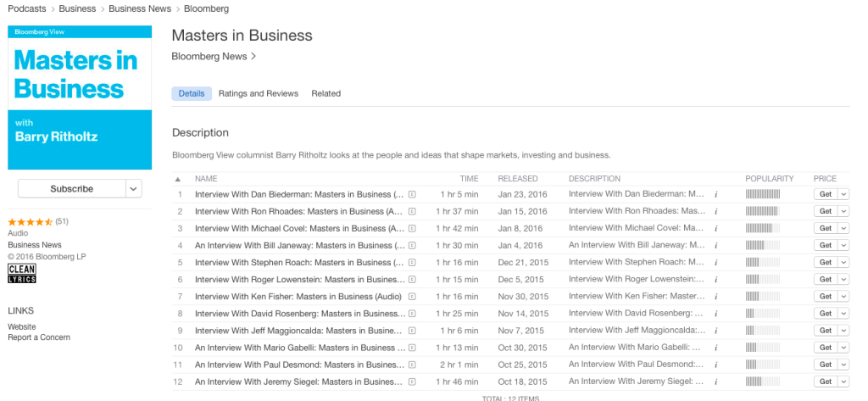Open the Ratings and Reviews tab
The width and height of the screenshot is (868, 401).
pyautogui.click(x=259, y=93)
